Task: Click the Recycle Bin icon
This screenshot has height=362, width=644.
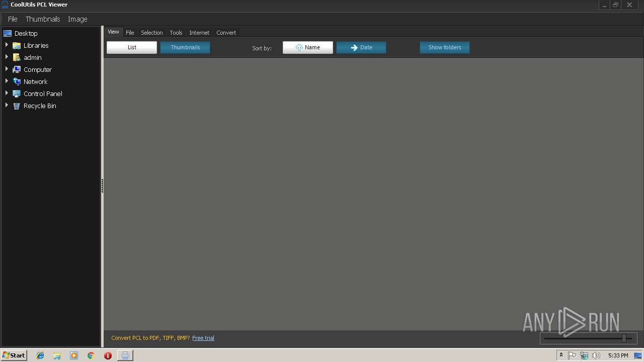Action: [x=17, y=106]
